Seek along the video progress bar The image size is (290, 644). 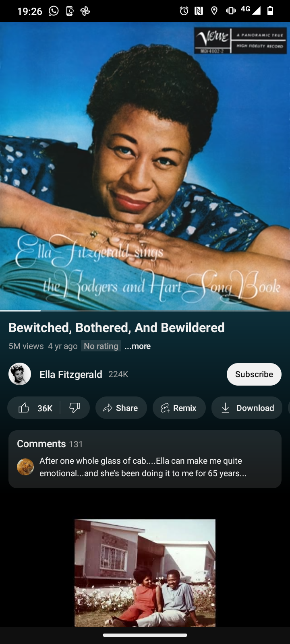click(145, 311)
